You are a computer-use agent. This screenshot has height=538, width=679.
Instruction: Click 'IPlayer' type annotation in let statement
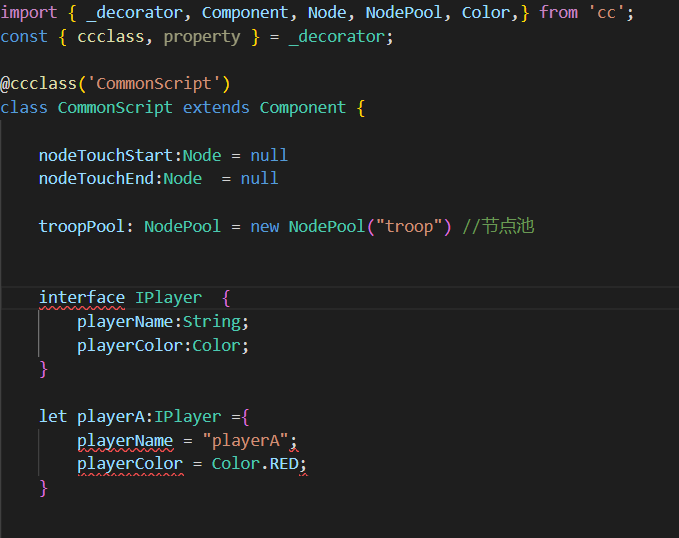(x=188, y=417)
